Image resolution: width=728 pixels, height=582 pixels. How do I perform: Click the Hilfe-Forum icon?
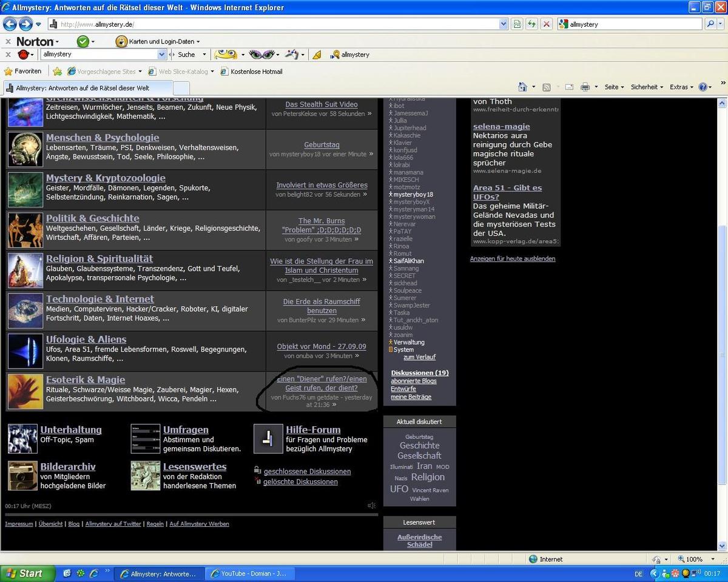268,439
